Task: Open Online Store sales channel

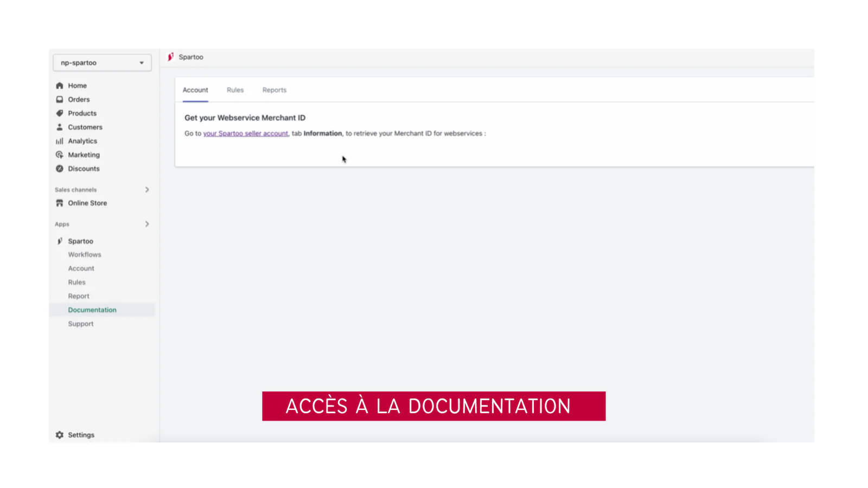Action: (x=87, y=203)
